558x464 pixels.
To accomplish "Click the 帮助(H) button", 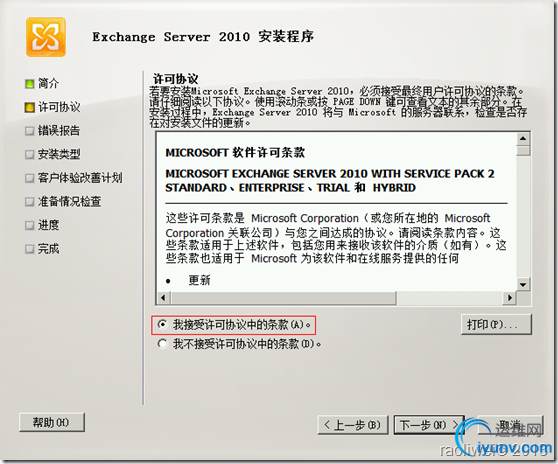I will tap(52, 422).
